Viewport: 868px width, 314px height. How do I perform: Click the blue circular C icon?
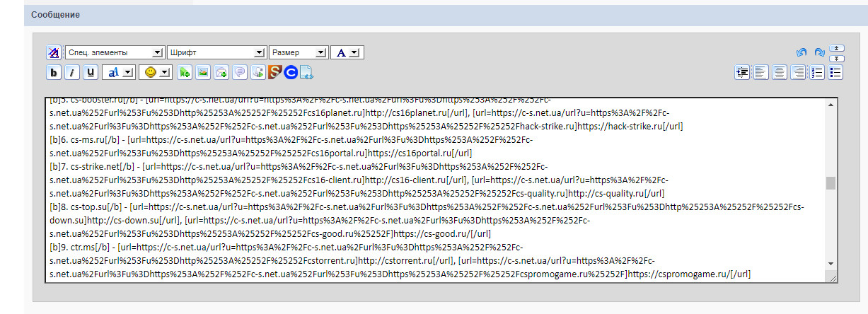coord(291,72)
